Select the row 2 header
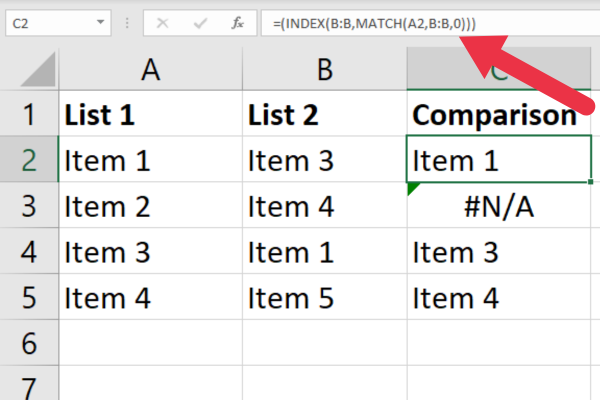This screenshot has width=600, height=400. [x=28, y=160]
